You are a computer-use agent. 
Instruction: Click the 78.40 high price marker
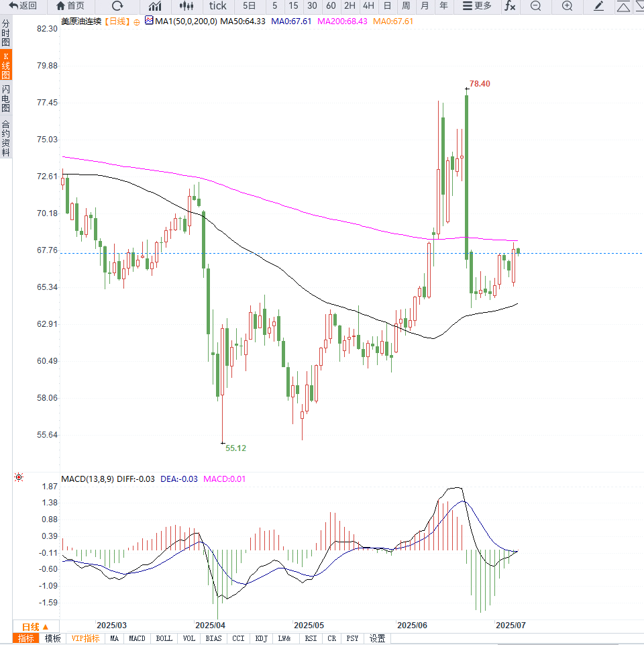[480, 84]
